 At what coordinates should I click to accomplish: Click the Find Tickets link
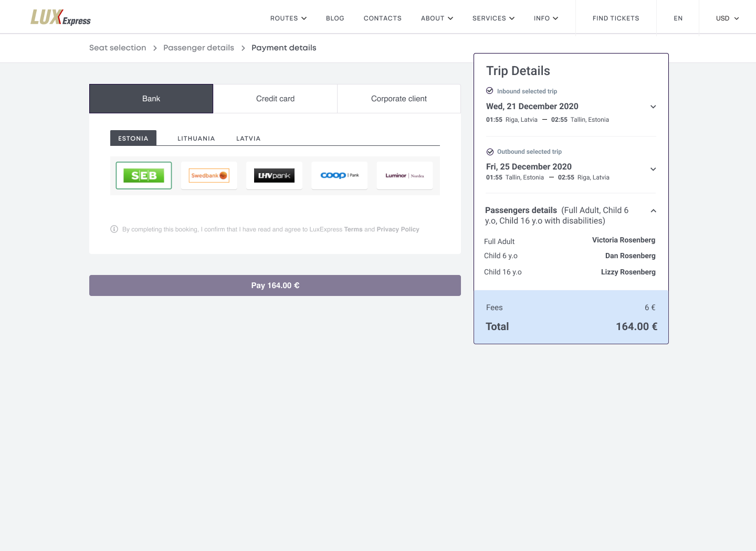(x=616, y=18)
